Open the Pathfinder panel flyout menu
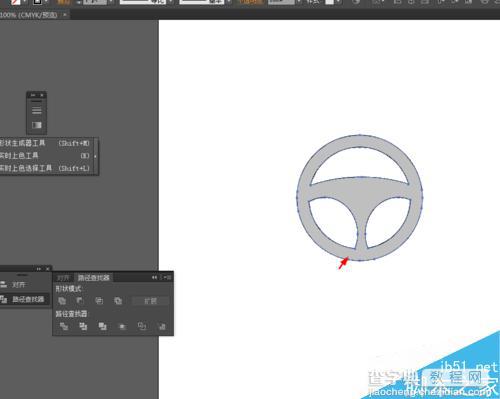This screenshot has height=399, width=500. (167, 277)
